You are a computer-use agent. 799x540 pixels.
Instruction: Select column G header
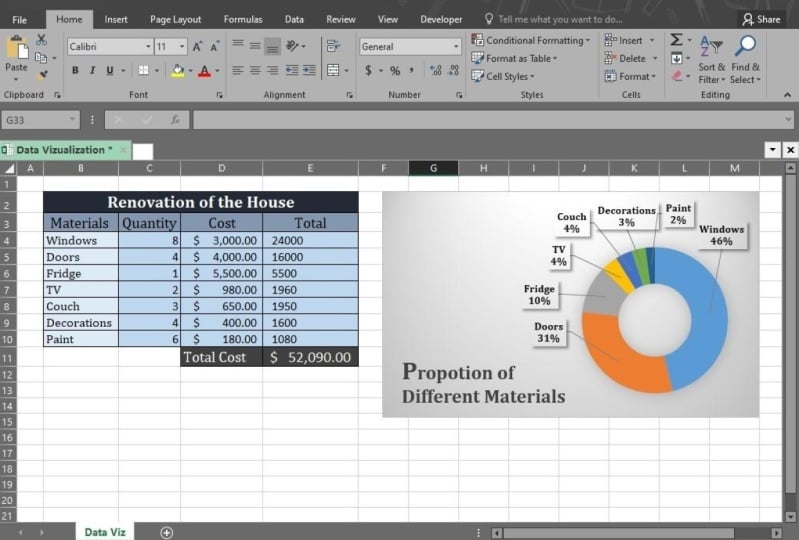[x=433, y=168]
